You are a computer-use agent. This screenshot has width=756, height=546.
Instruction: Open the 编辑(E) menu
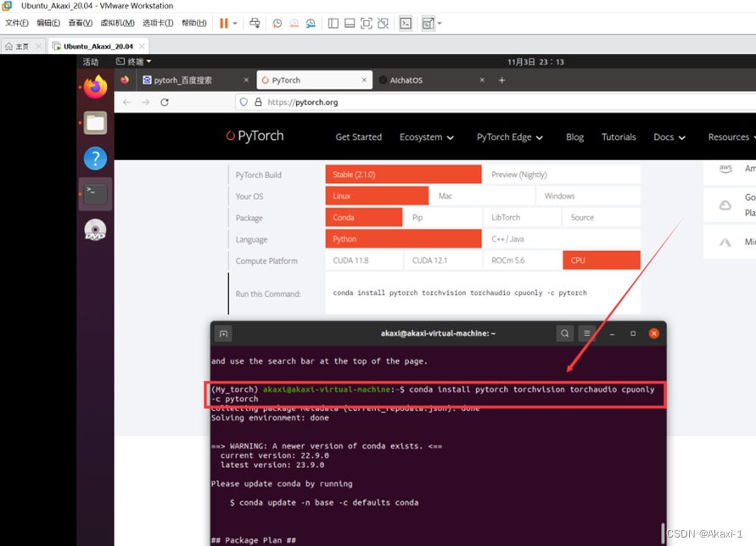coord(48,23)
